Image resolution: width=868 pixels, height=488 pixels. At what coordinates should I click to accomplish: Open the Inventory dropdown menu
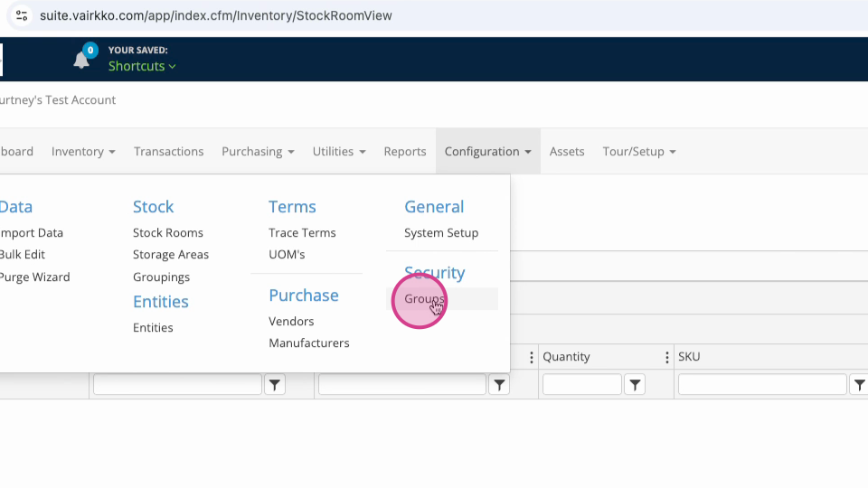(83, 152)
